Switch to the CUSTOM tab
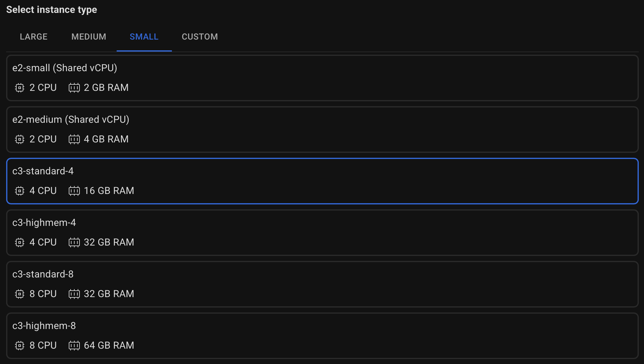The width and height of the screenshot is (644, 364). [x=200, y=37]
